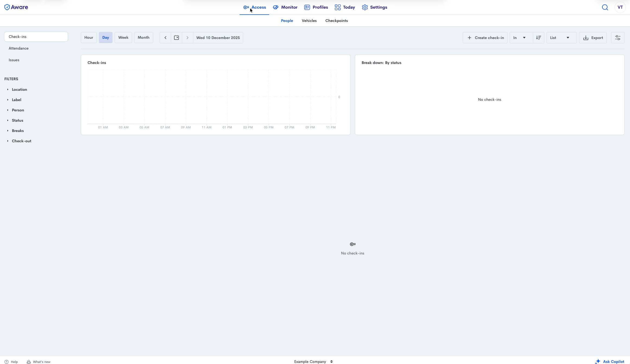
Task: Open the List view dropdown
Action: [561, 38]
